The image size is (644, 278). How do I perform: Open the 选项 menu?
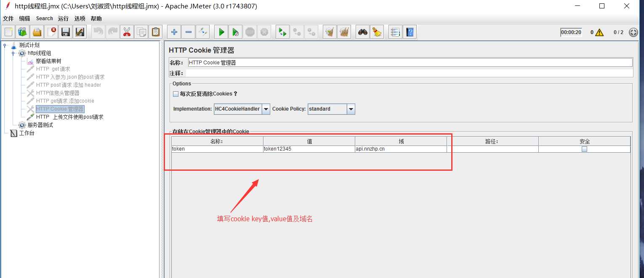pos(80,19)
